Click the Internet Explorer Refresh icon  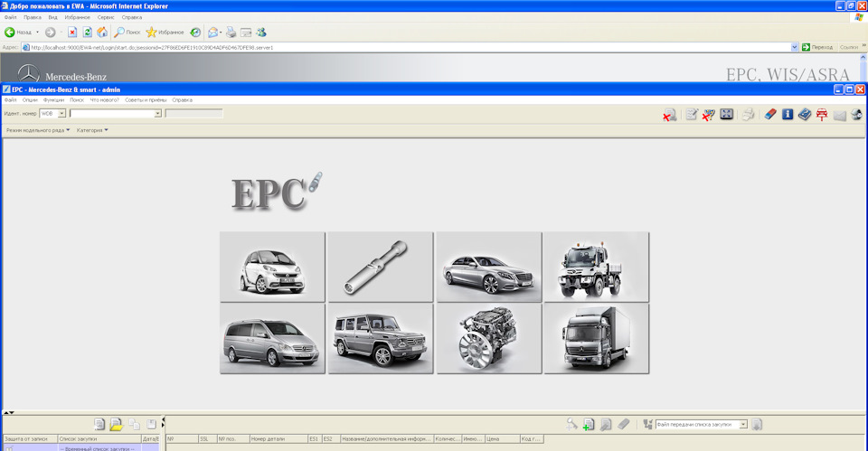pos(87,33)
